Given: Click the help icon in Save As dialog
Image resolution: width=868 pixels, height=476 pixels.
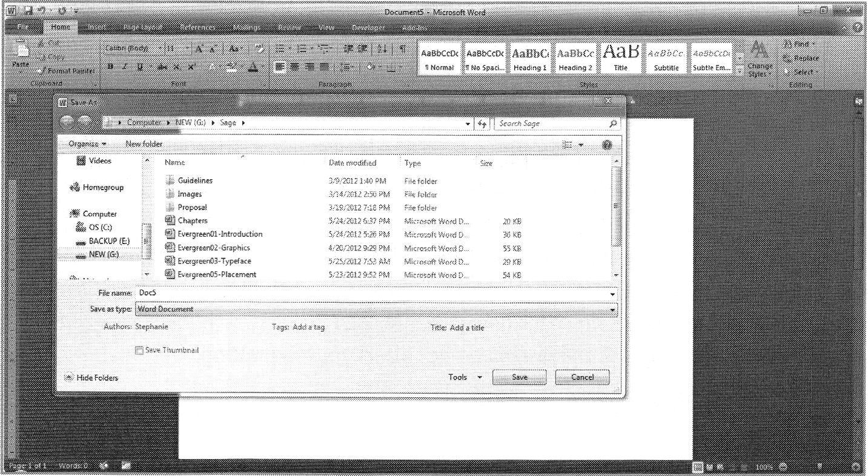Looking at the screenshot, I should tap(607, 144).
